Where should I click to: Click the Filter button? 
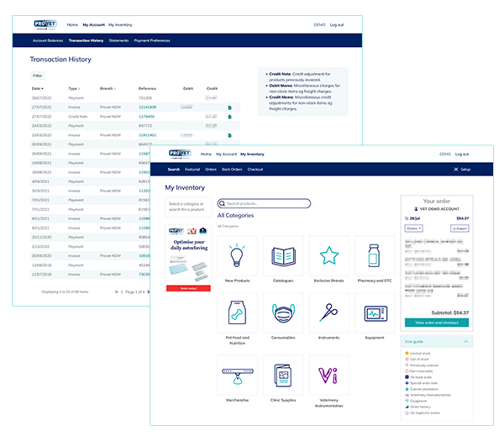[x=38, y=75]
